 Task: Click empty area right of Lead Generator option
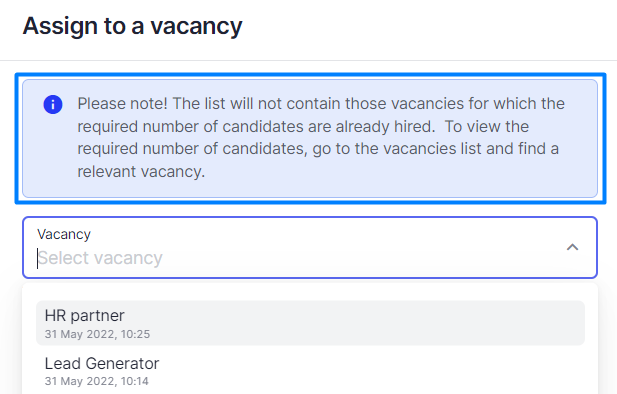click(374, 371)
